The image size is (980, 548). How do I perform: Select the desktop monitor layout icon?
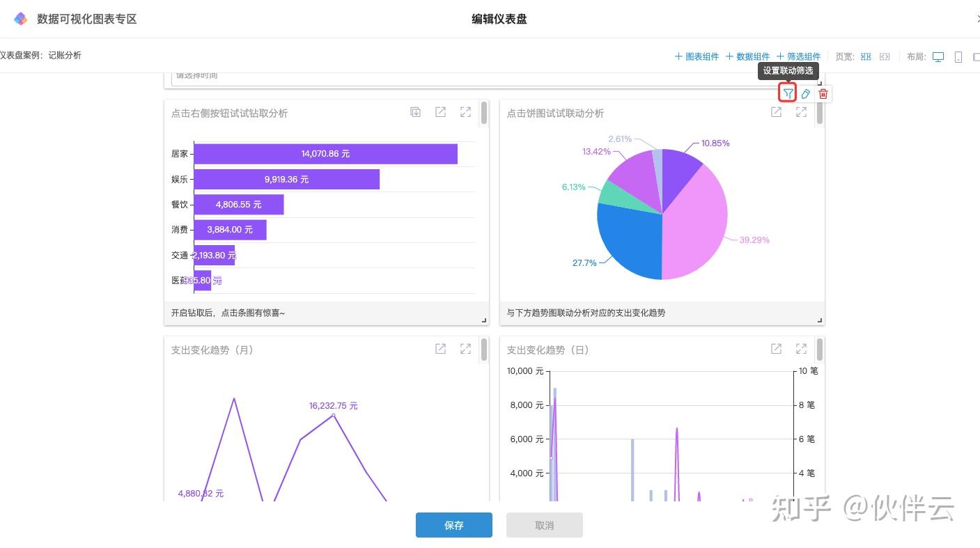pos(938,56)
